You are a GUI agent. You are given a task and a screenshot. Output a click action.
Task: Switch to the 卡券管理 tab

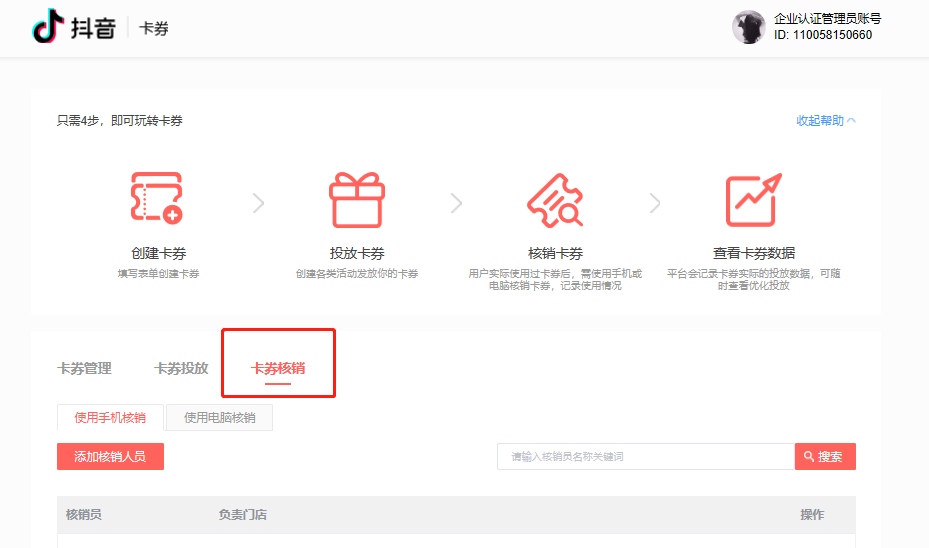click(84, 368)
